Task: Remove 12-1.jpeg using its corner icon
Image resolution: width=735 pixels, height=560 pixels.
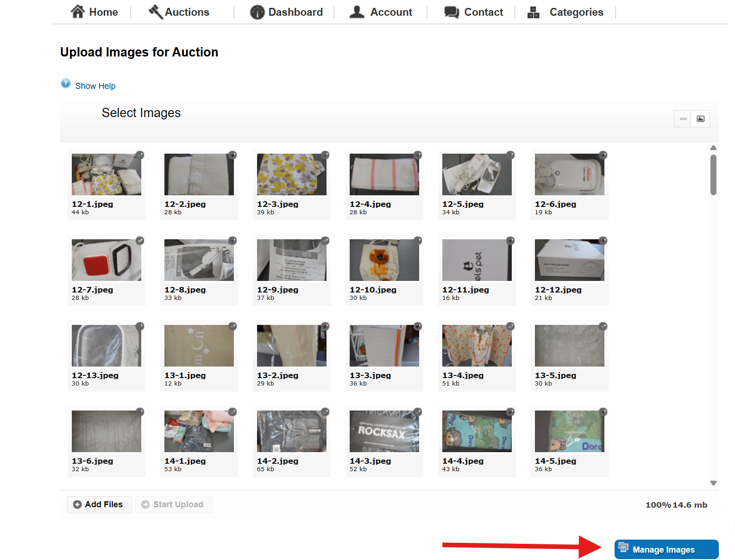Action: tap(140, 155)
